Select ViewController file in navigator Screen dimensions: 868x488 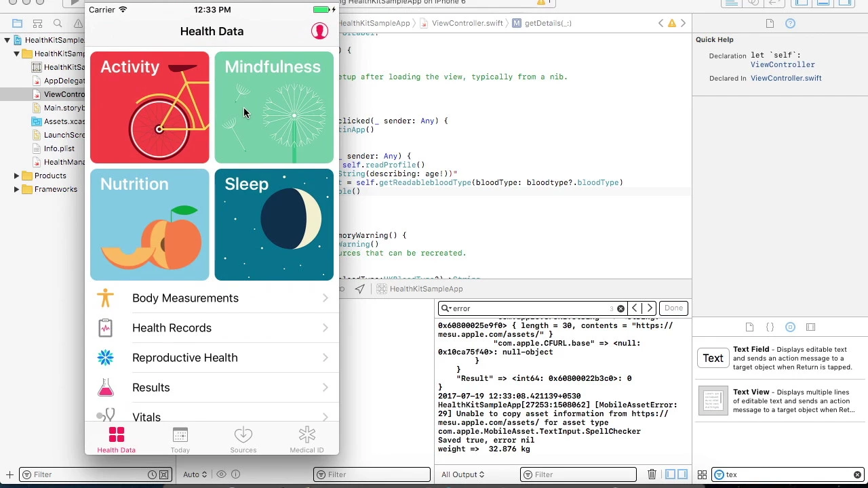58,94
